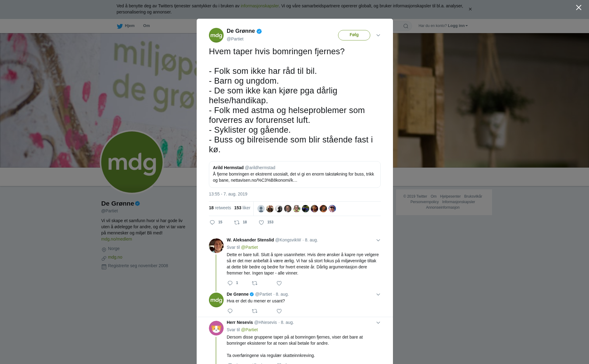589x364 pixels.
Task: Open the quoted Arild Hermstad tweet
Action: coord(294,174)
